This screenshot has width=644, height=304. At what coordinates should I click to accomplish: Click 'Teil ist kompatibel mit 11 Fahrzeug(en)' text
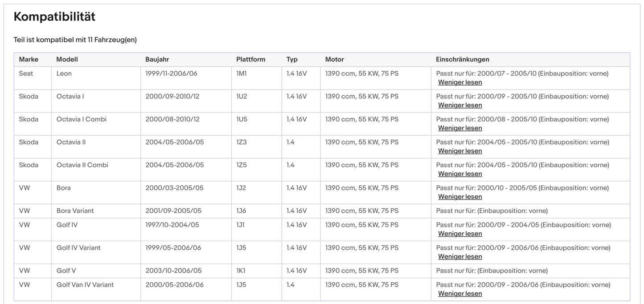pos(75,40)
